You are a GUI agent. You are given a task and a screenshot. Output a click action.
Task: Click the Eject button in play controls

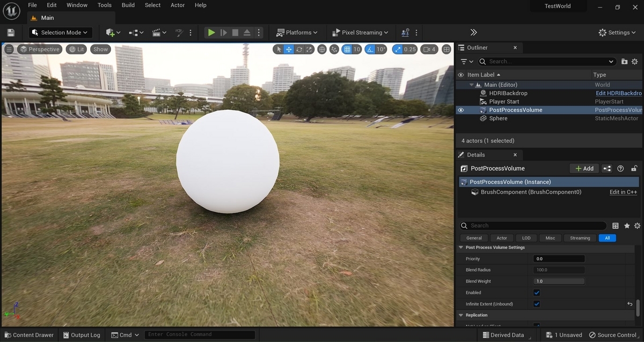point(247,33)
